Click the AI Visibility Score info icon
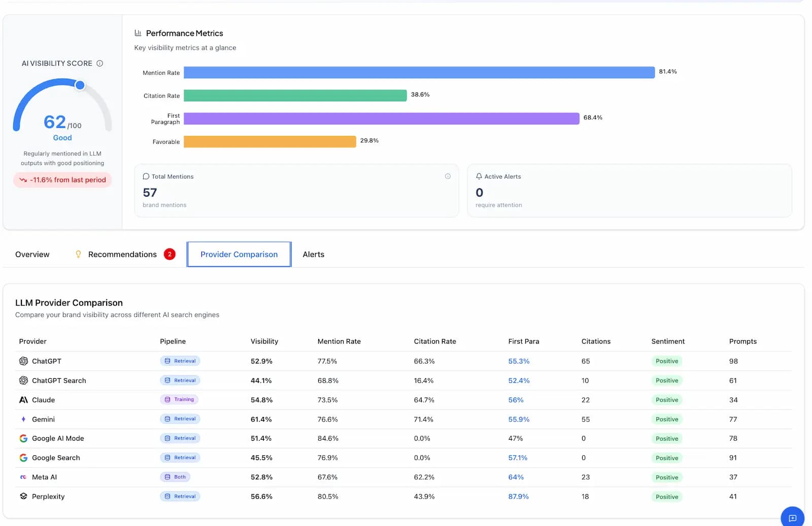812x526 pixels. click(x=100, y=63)
